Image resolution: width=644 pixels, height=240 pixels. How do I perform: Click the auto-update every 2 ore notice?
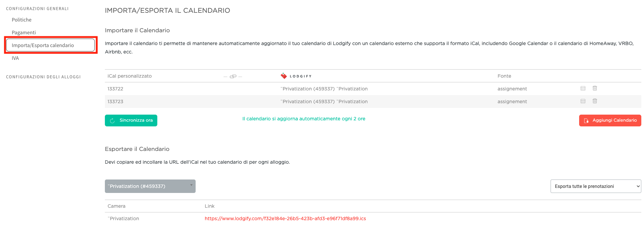(x=304, y=119)
